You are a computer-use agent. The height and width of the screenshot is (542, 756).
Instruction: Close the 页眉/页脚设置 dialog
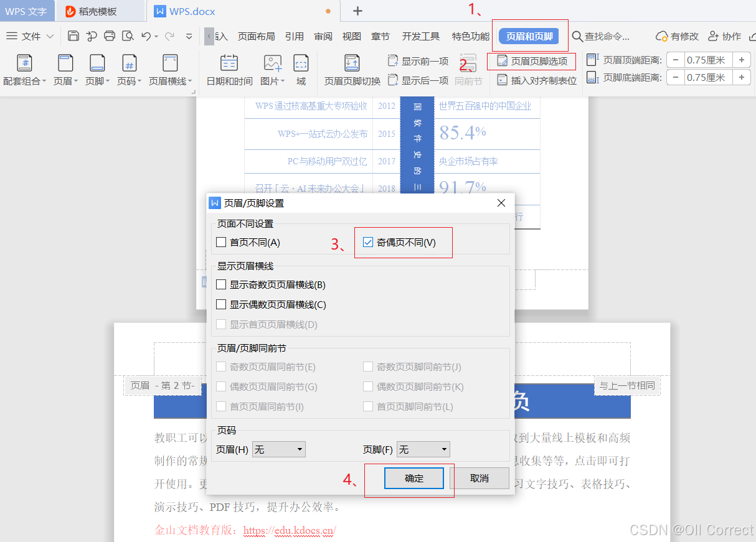tap(501, 203)
